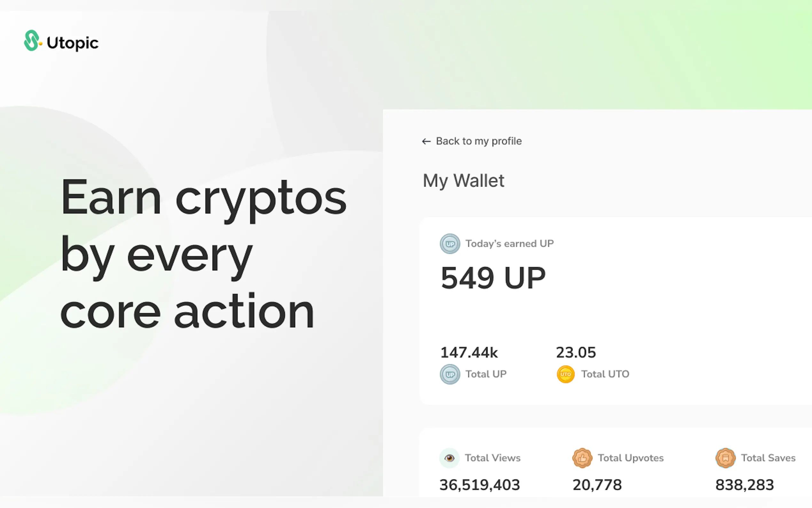Image resolution: width=812 pixels, height=508 pixels.
Task: Click the 23.05 total UTO value
Action: (576, 353)
